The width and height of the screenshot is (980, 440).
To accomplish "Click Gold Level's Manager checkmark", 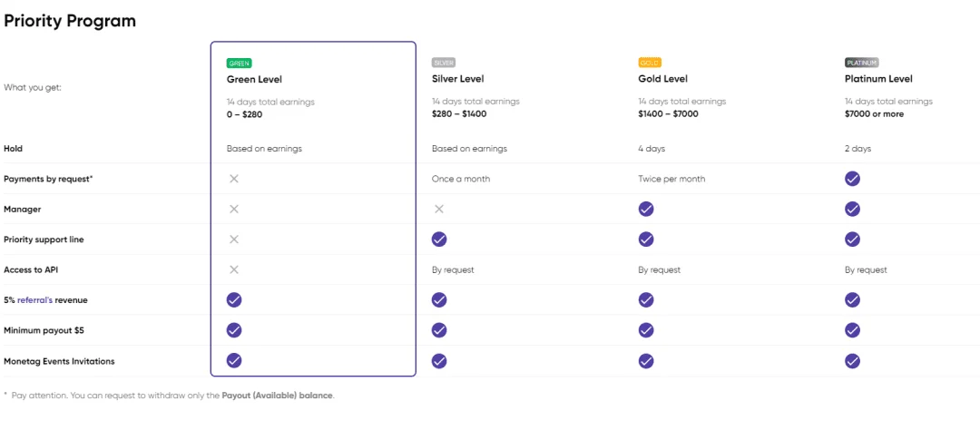I will tap(646, 209).
